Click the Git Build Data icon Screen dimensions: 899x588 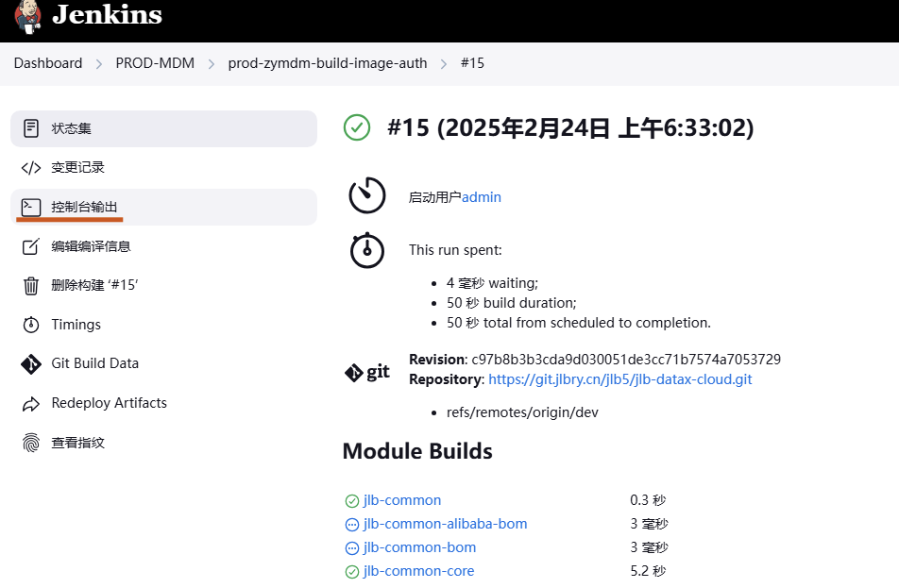point(31,363)
